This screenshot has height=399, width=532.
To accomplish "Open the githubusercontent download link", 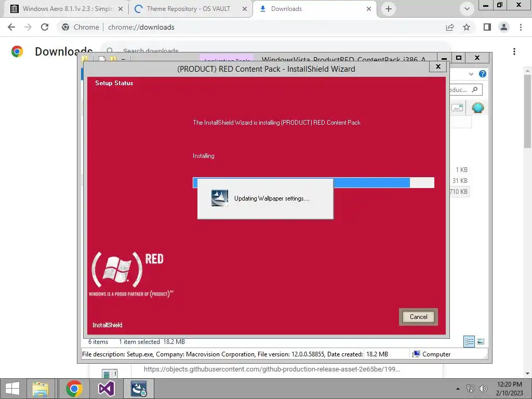I will pos(272,369).
